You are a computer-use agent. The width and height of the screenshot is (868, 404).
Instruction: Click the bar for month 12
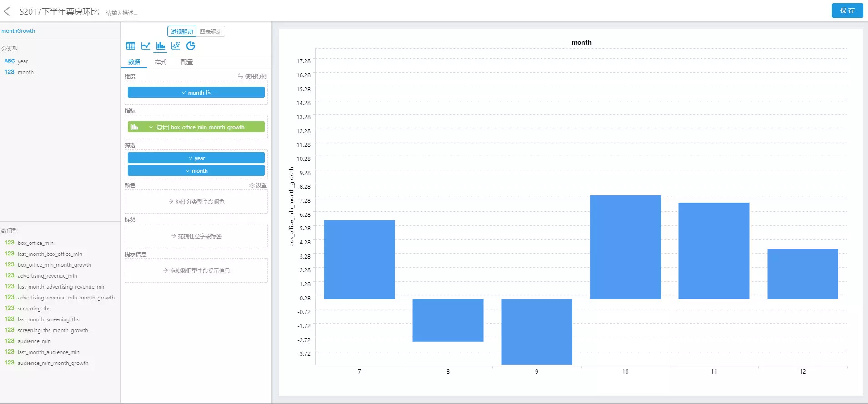pyautogui.click(x=803, y=274)
